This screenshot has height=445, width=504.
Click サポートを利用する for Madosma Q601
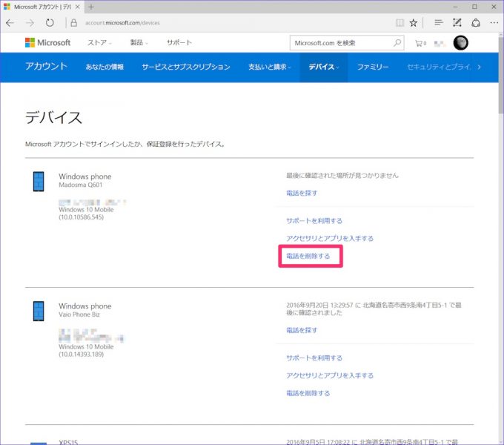(314, 220)
